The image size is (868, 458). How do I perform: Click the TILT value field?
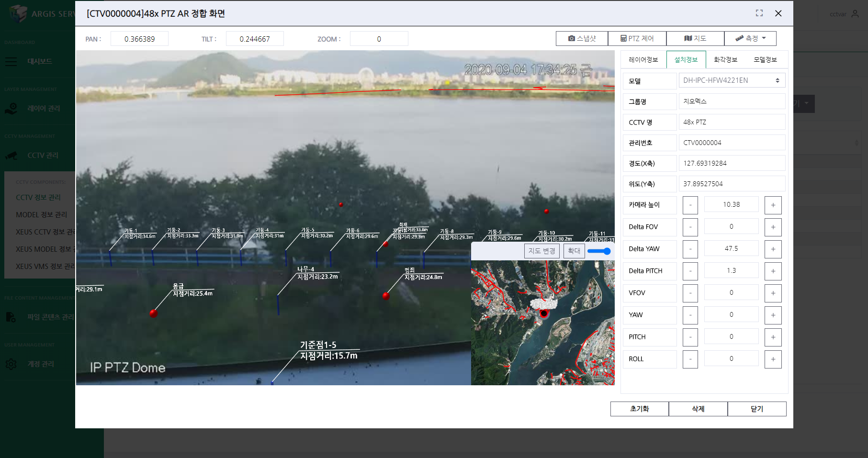[x=255, y=39]
